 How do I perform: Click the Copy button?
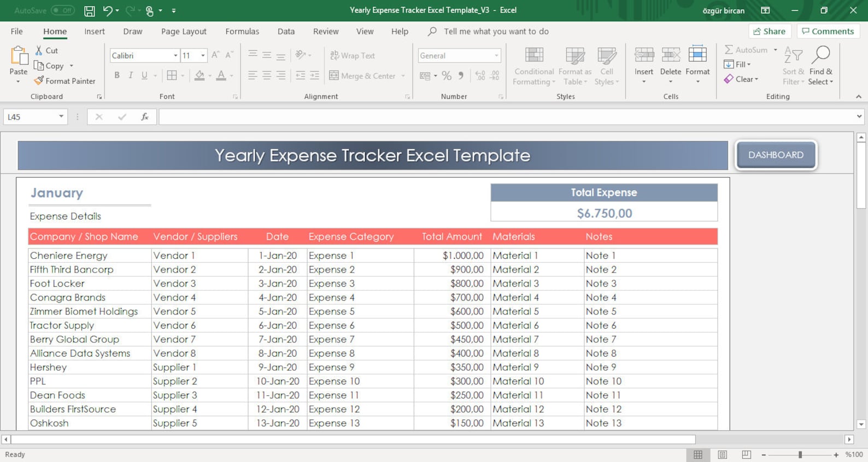pyautogui.click(x=49, y=66)
